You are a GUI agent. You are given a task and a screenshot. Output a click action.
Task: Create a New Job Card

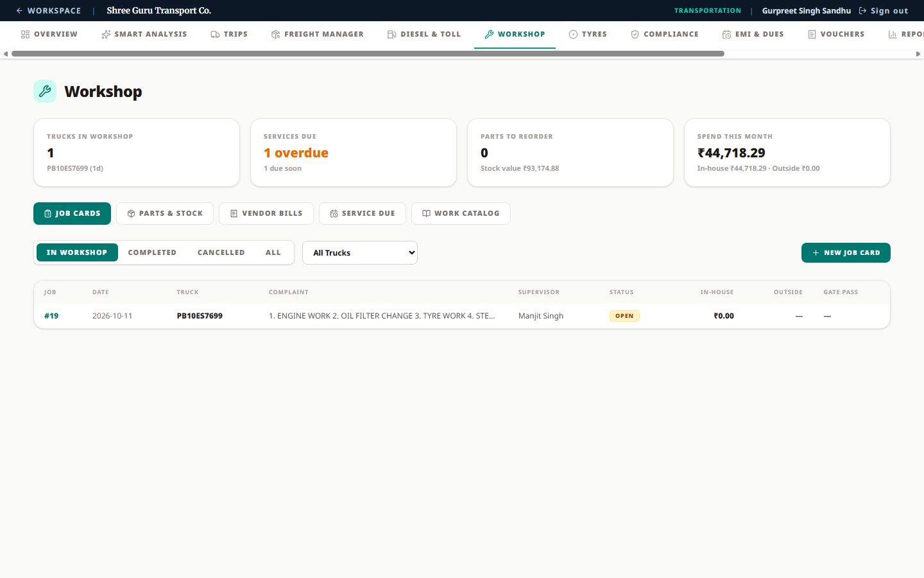coord(846,252)
